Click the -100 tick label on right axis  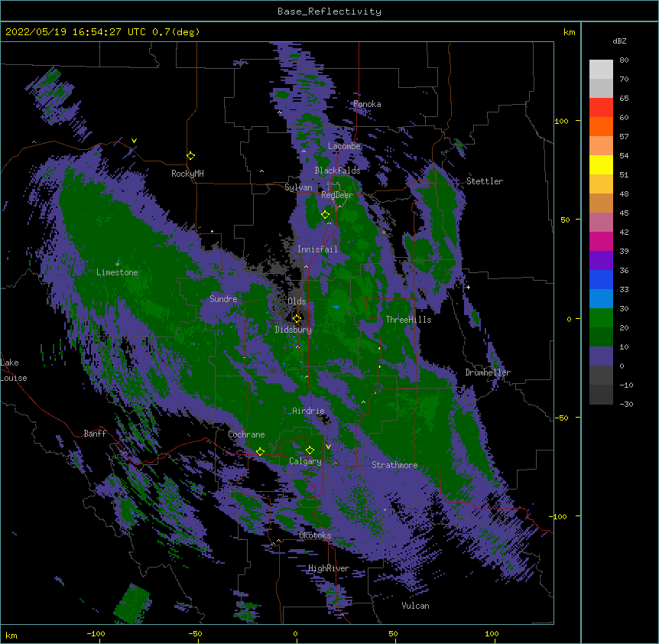[559, 516]
